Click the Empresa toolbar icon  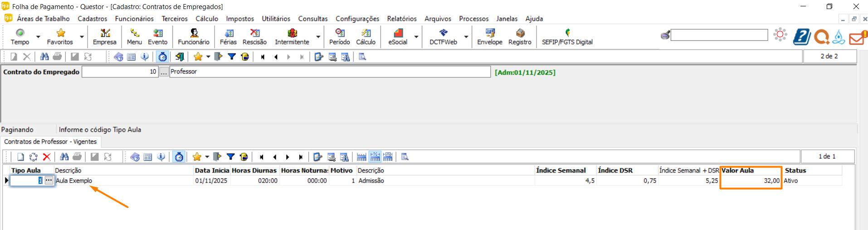[105, 36]
